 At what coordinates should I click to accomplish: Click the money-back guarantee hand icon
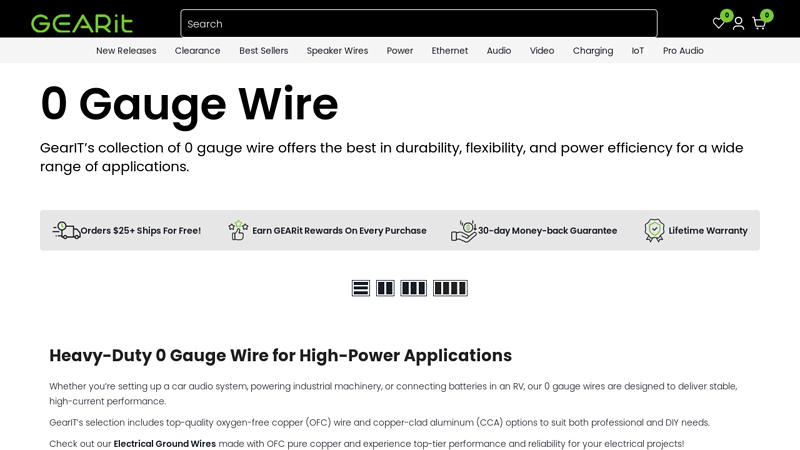[463, 230]
